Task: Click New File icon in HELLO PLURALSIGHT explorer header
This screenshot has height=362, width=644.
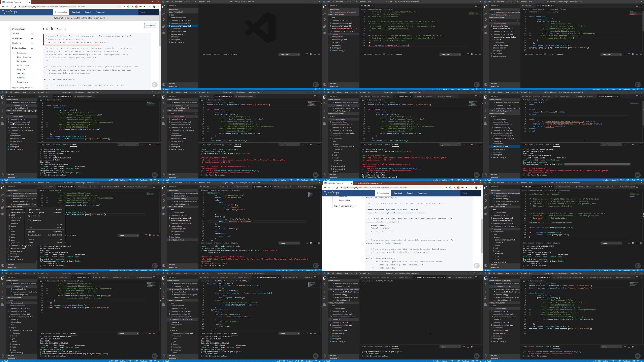Action: point(25,111)
